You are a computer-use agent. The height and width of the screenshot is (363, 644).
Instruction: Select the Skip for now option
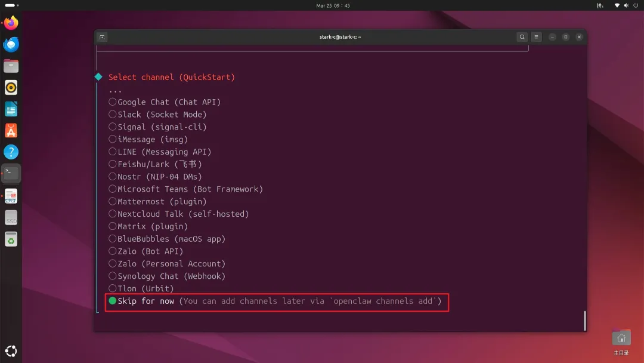(275, 301)
